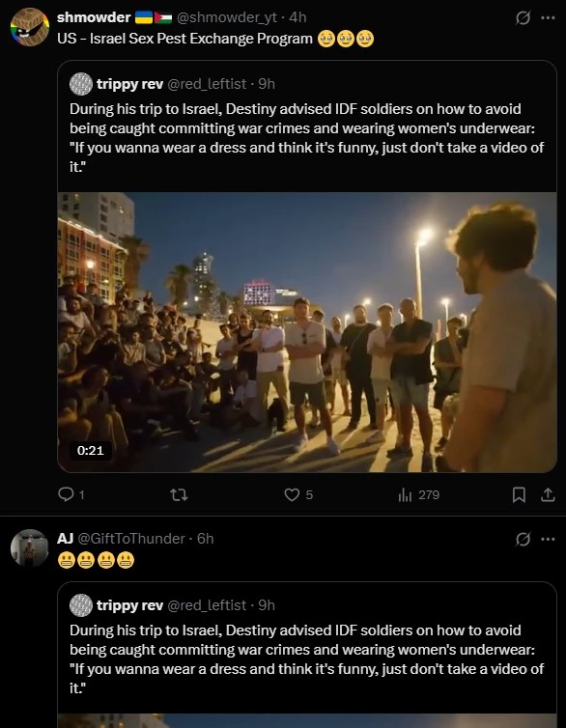This screenshot has width=566, height=728.
Task: Like shmowder's post with the heart icon
Action: pos(292,495)
